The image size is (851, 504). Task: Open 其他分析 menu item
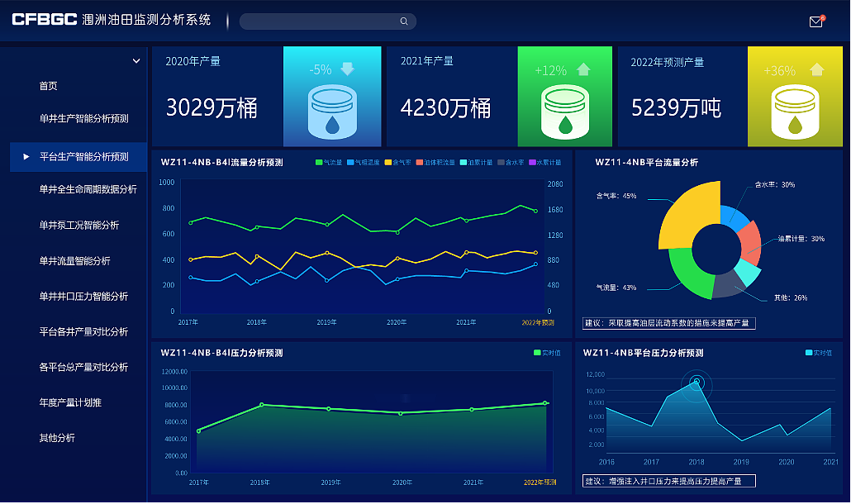tap(56, 438)
